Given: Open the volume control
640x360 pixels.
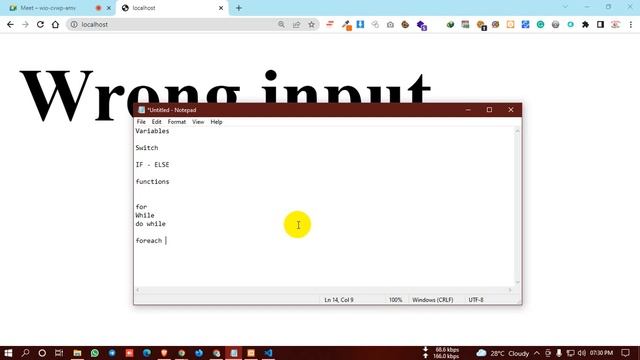Looking at the screenshot, I should (x=582, y=353).
